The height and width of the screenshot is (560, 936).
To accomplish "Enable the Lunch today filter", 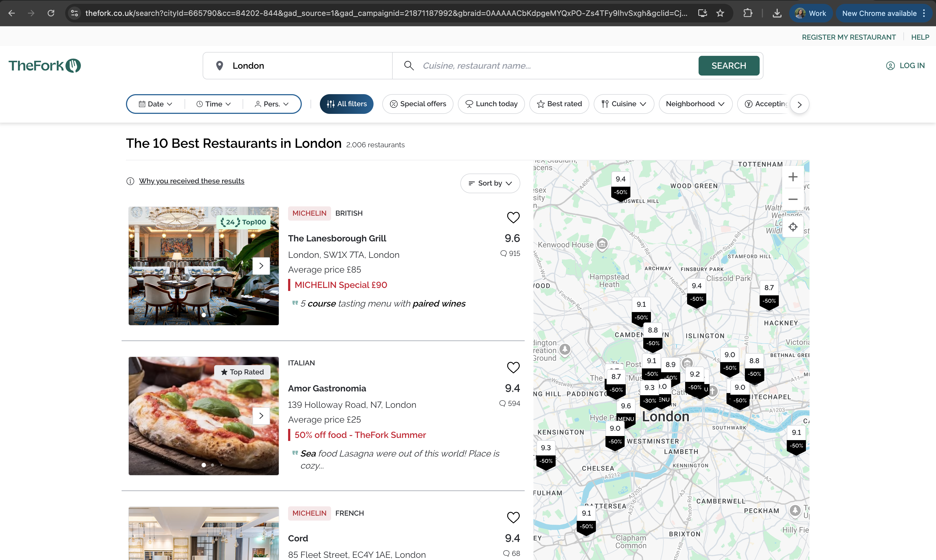I will pos(491,104).
